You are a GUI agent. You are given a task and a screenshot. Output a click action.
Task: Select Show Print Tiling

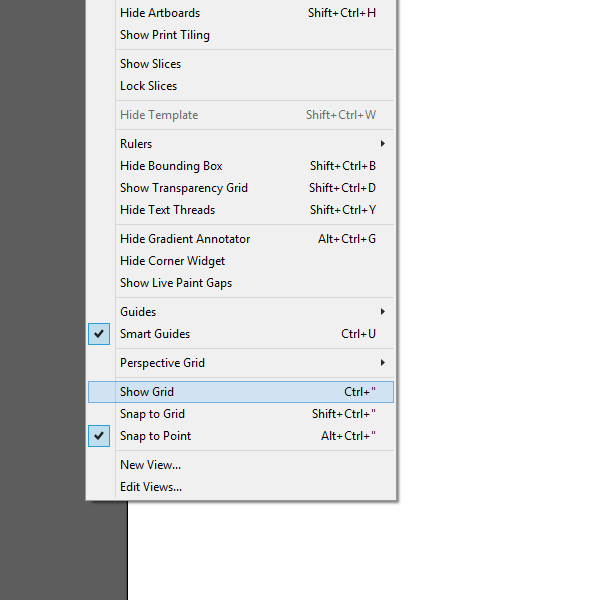[241, 35]
